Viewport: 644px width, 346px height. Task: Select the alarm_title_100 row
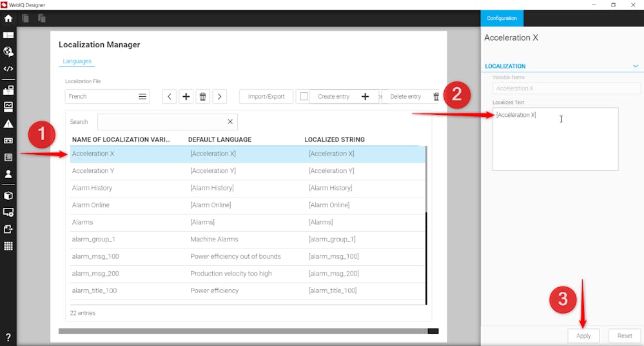click(x=248, y=290)
